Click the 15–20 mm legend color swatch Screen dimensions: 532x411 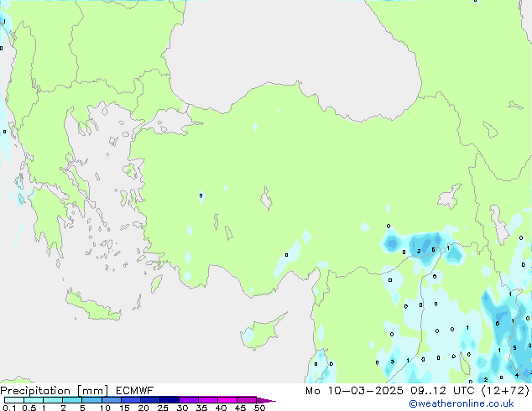click(x=131, y=400)
